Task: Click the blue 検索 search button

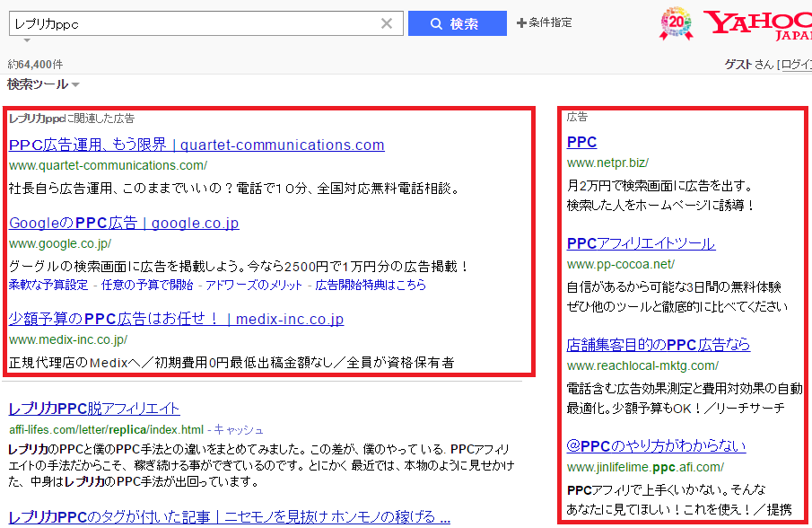Action: [x=458, y=23]
